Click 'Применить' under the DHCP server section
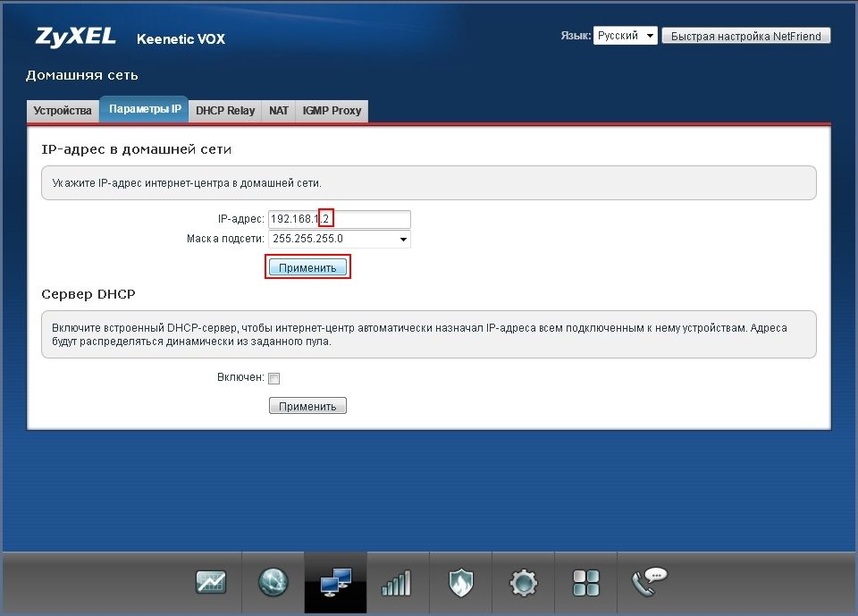The height and width of the screenshot is (616, 858). click(307, 406)
